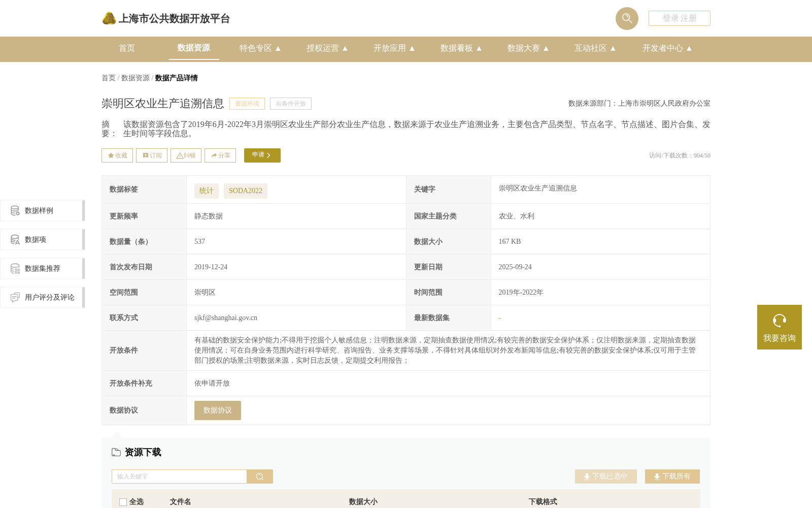The image size is (812, 508).
Task: Click the 2019-12-24 first publish date
Action: click(211, 267)
